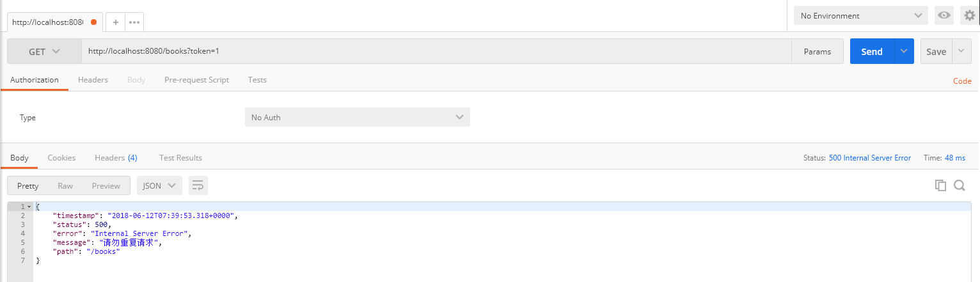Viewport: 980px width, 282px height.
Task: Search within the response body
Action: (960, 185)
